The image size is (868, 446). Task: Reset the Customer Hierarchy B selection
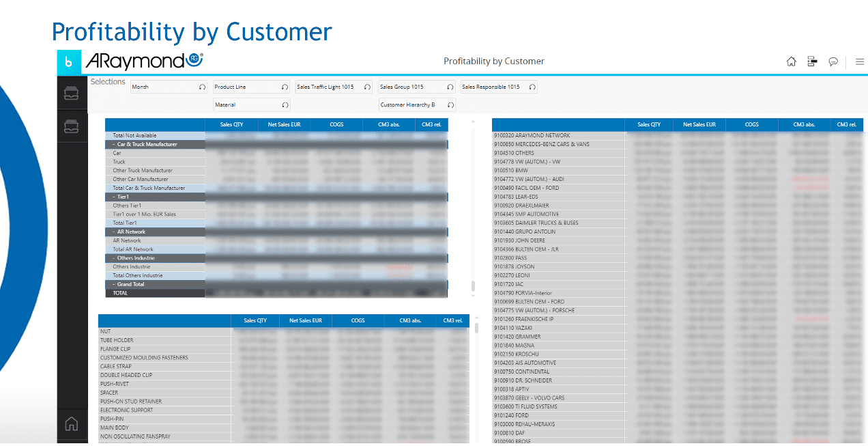pos(450,105)
